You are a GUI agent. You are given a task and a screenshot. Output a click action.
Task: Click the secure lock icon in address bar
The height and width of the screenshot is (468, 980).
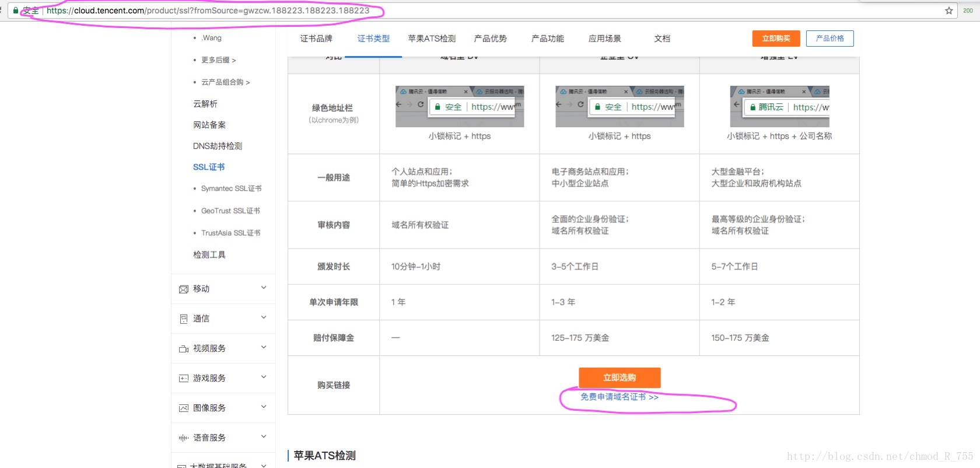tap(16, 11)
